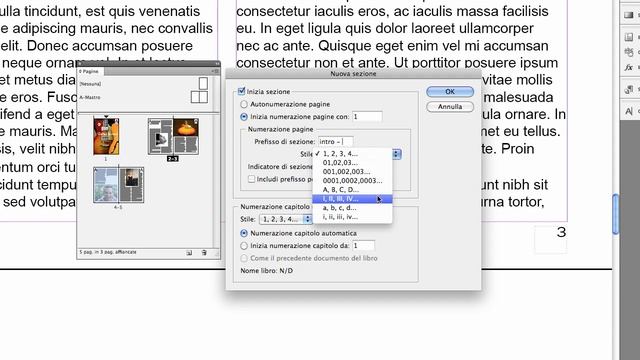Select page 1 thumbnail with guitar image
640x360 pixels.
106,136
